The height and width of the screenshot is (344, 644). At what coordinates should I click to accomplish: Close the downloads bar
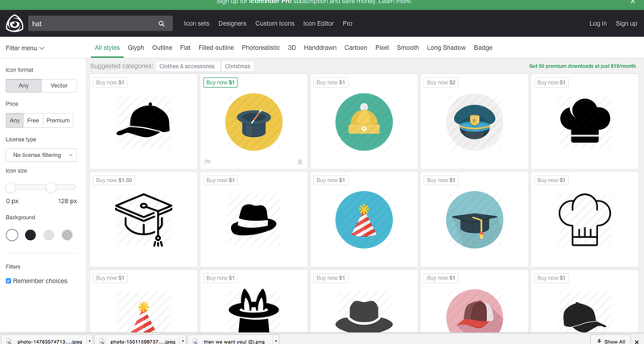[637, 342]
